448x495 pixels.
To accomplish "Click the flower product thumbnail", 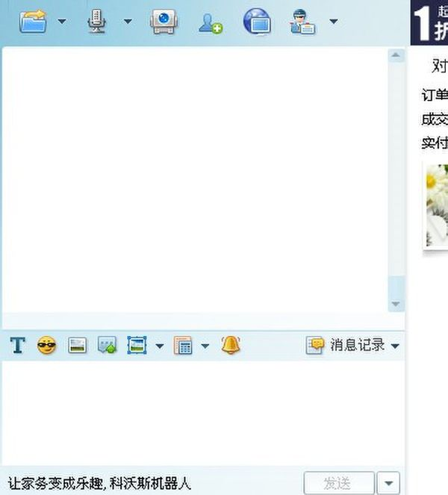I will [x=436, y=206].
